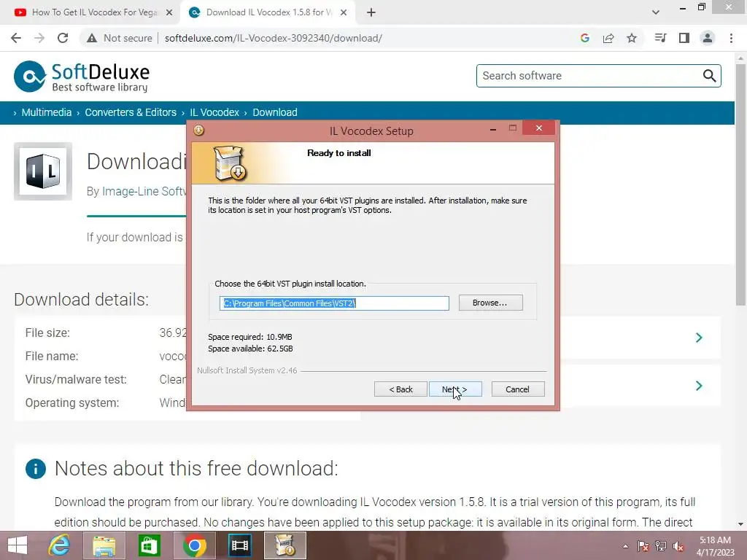Click the network tray icon
This screenshot has height=560, width=747.
coord(661,546)
